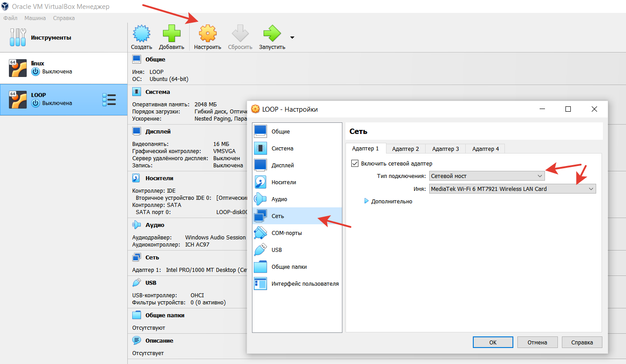Open dropdown arrow next to Запустить
This screenshot has width=626, height=364.
click(x=292, y=37)
